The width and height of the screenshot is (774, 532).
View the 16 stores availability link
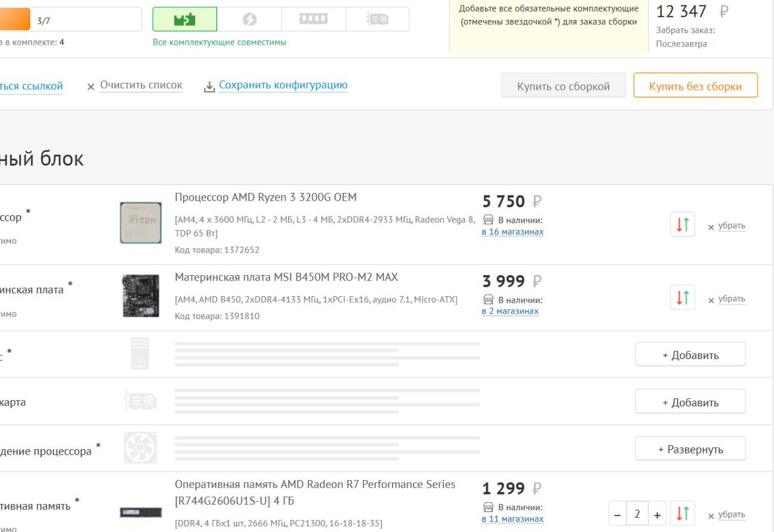coord(513,232)
